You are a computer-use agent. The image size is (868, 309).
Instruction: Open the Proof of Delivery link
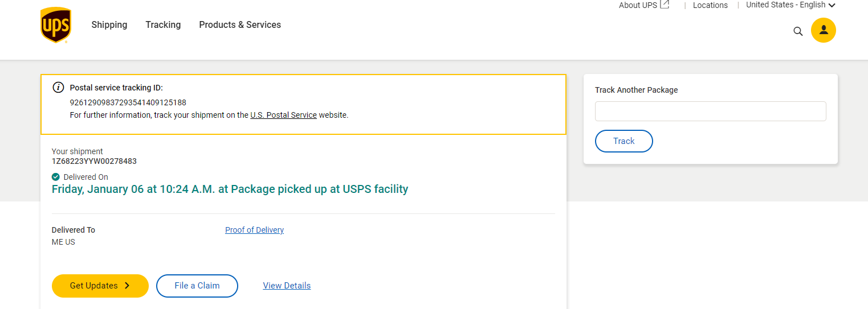coord(254,230)
